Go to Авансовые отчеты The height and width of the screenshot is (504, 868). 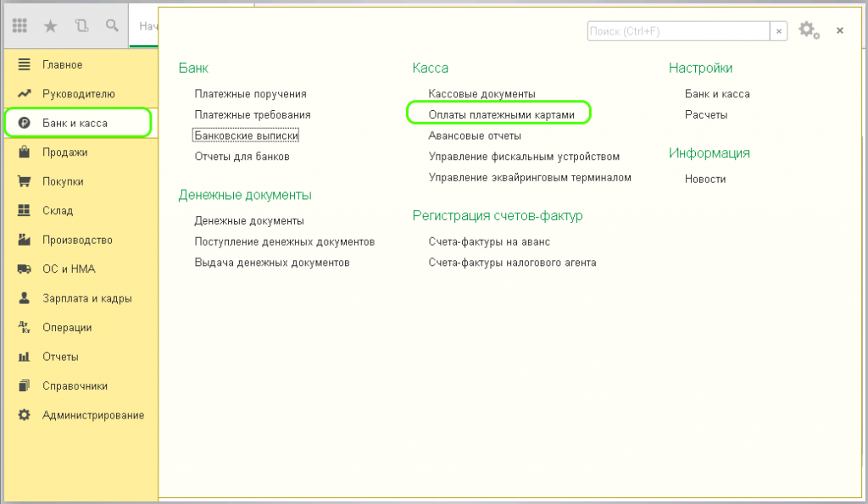coord(475,136)
